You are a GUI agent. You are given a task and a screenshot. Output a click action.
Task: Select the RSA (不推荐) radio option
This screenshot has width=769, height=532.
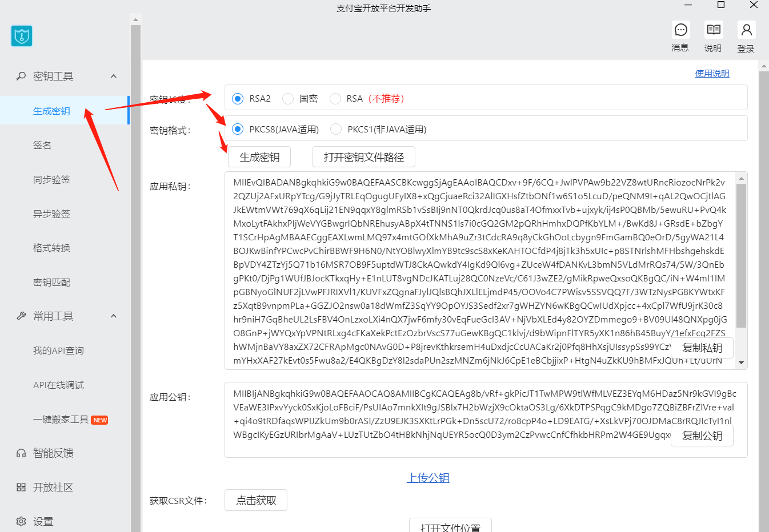click(x=335, y=99)
